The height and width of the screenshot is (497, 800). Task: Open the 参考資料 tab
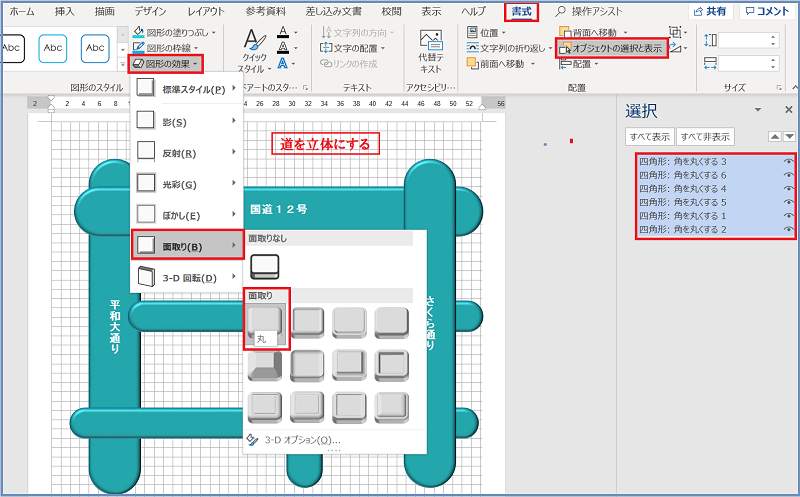point(265,11)
